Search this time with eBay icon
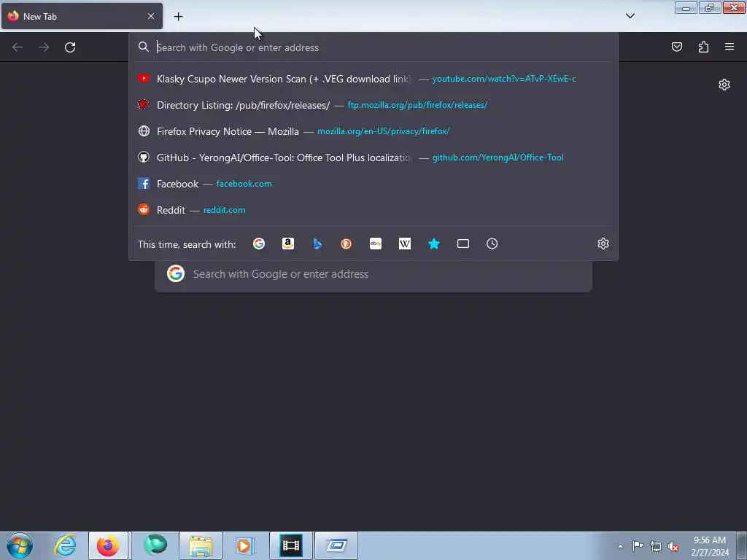 [376, 244]
